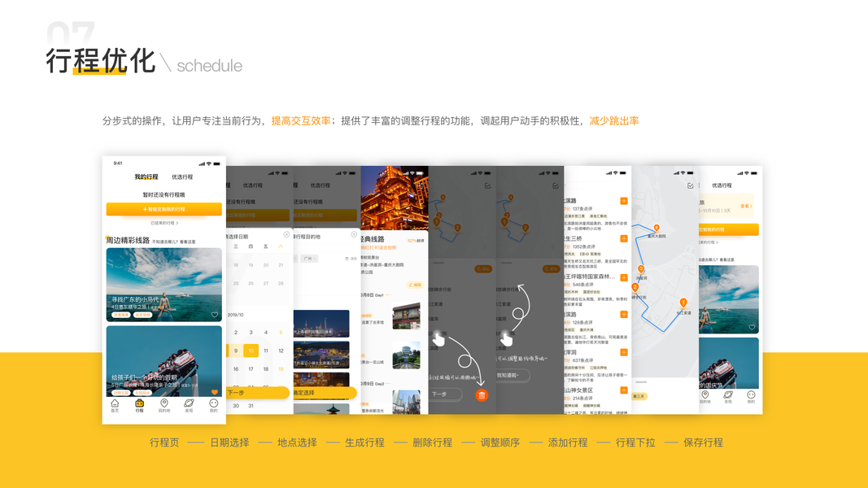Screen dimensions: 868x488
Task: Click 生成行程 step label below the phones
Action: 364,442
